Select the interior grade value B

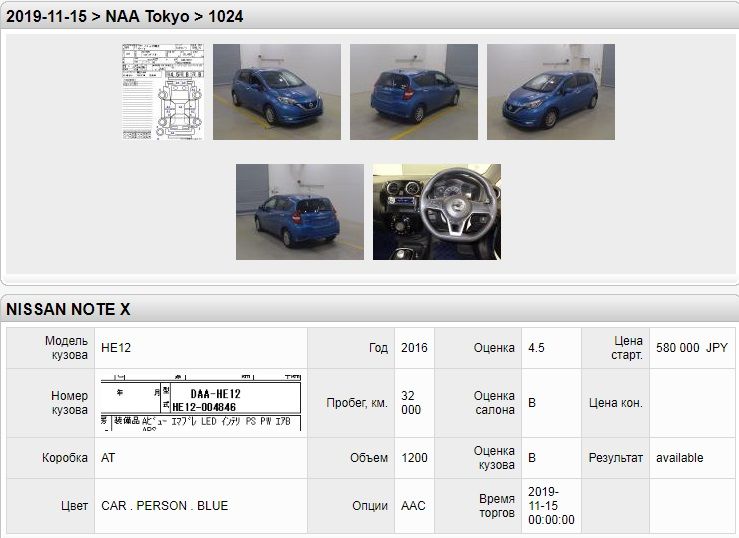tap(532, 402)
